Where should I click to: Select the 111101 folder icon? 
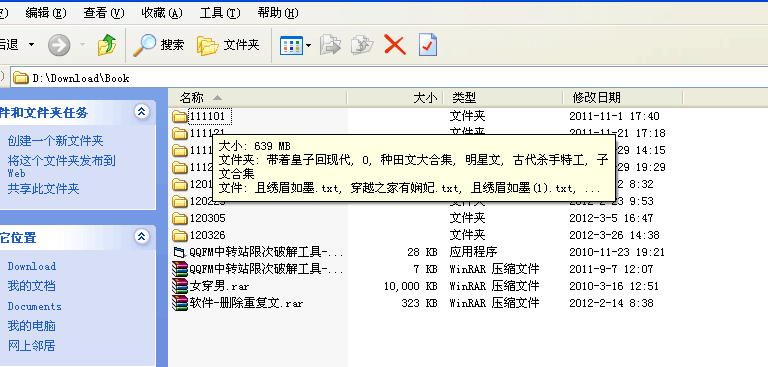point(180,116)
